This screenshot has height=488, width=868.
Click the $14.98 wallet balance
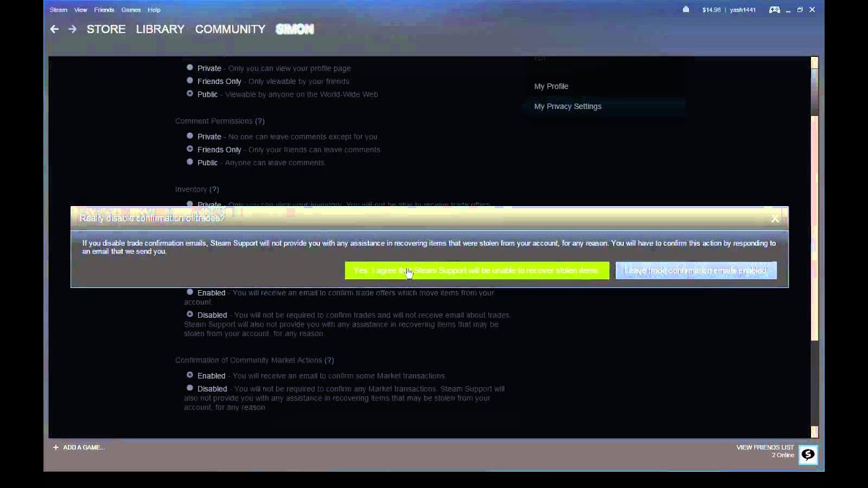(x=711, y=10)
